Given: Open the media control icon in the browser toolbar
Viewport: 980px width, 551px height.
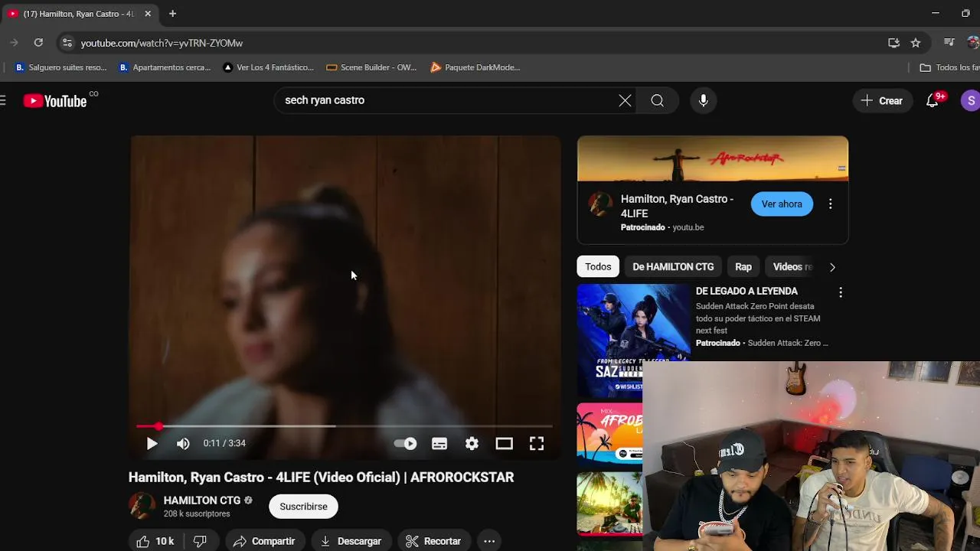Looking at the screenshot, I should point(949,43).
